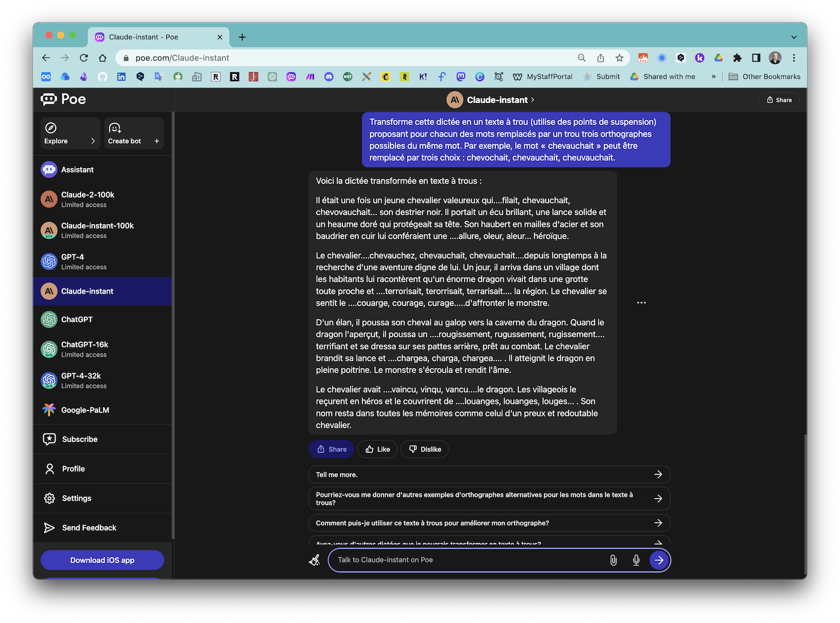Click the zoom magnifier icon in address bar
Image resolution: width=840 pixels, height=623 pixels.
(582, 58)
